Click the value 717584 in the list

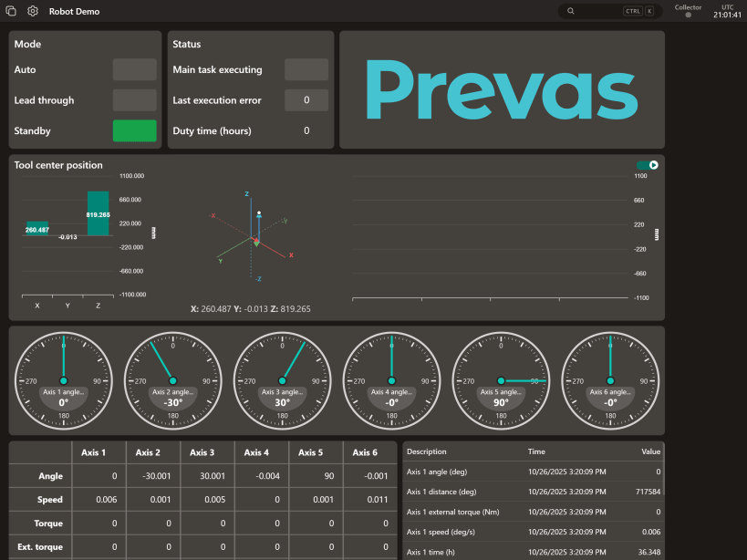tap(648, 492)
